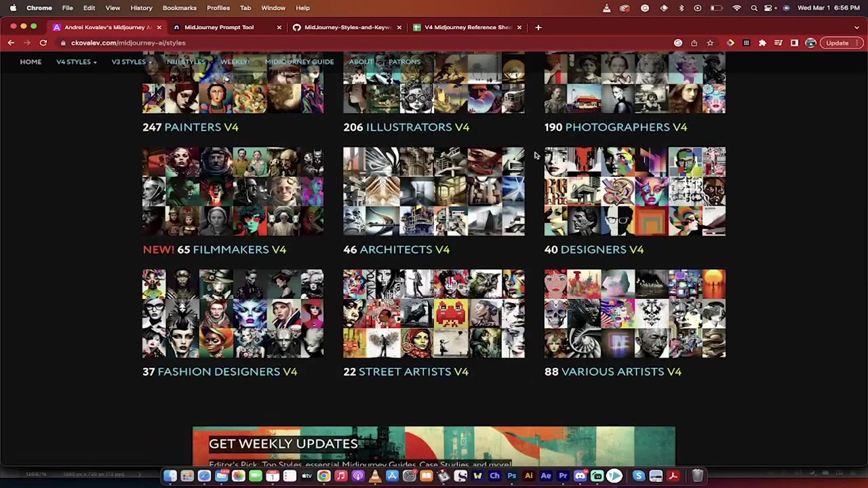The height and width of the screenshot is (488, 868).
Task: Open the Wi-Fi status menu
Action: tap(736, 8)
